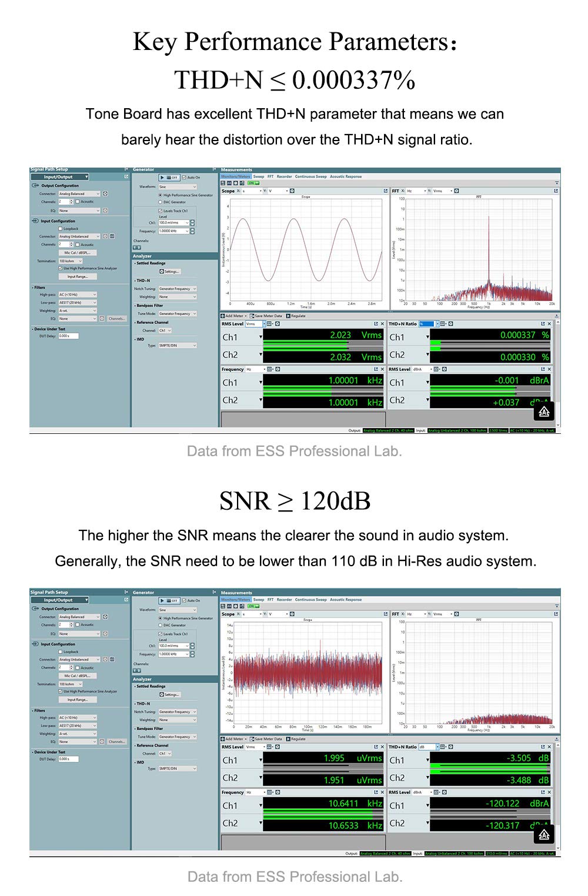Expand Low-pass AES17 filter dropdown in upper screenshot

pos(77,303)
